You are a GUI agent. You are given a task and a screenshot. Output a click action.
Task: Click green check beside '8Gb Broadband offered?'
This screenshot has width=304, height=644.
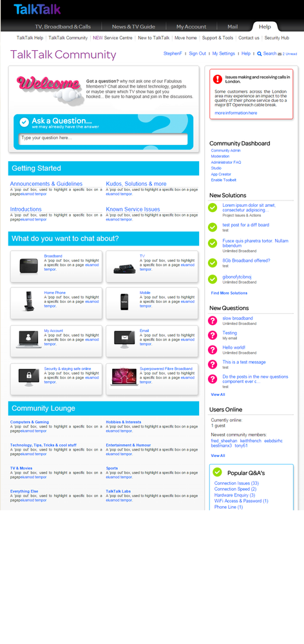click(213, 263)
